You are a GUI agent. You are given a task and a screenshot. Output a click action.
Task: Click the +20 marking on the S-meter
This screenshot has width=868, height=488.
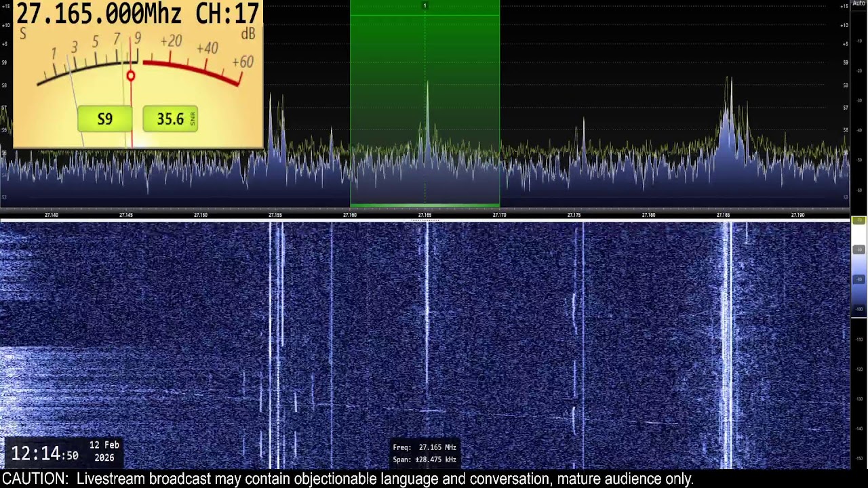pyautogui.click(x=171, y=41)
